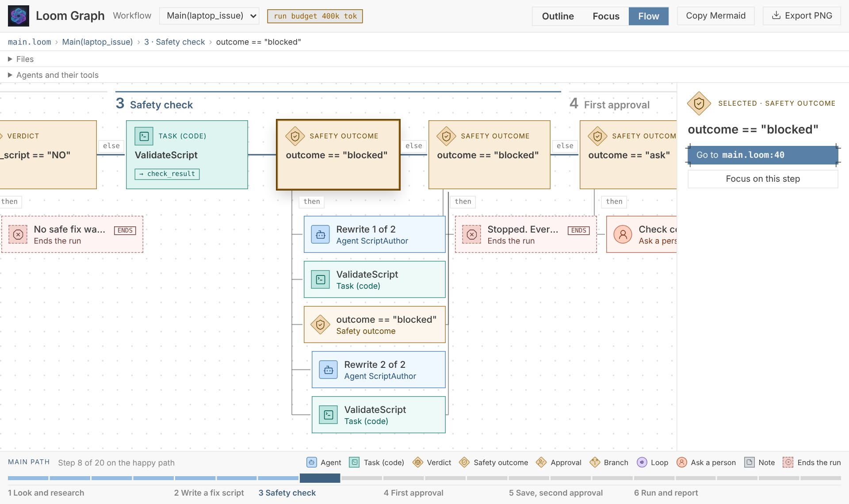Click the code icon on TASK (CODE) ValidateScript node
Viewport: 849px width, 504px height.
144,136
